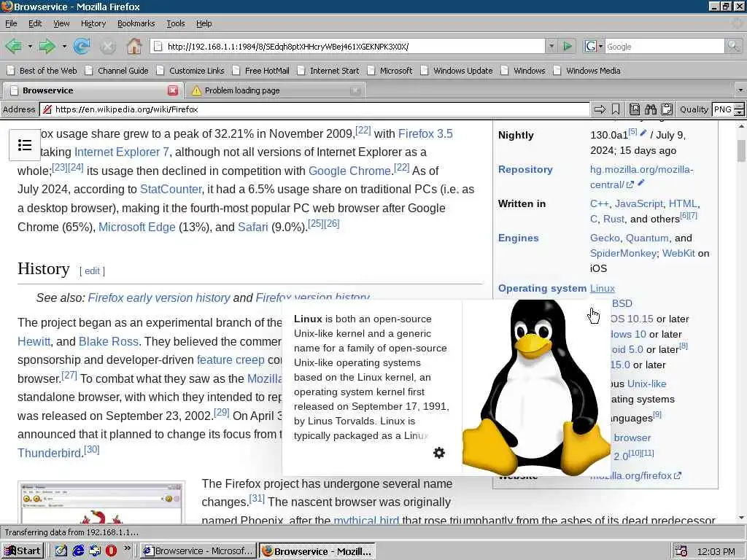Click in the Google search box
This screenshot has height=560, width=747.
tap(665, 46)
